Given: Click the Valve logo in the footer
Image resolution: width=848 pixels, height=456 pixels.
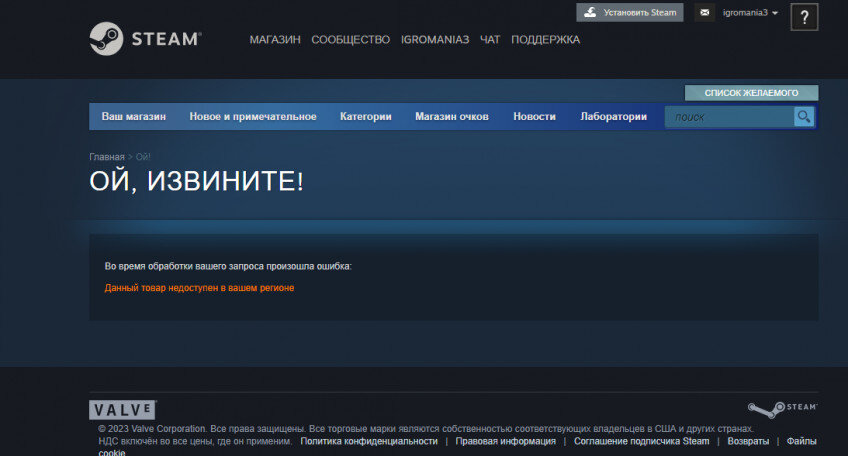Looking at the screenshot, I should [x=123, y=409].
